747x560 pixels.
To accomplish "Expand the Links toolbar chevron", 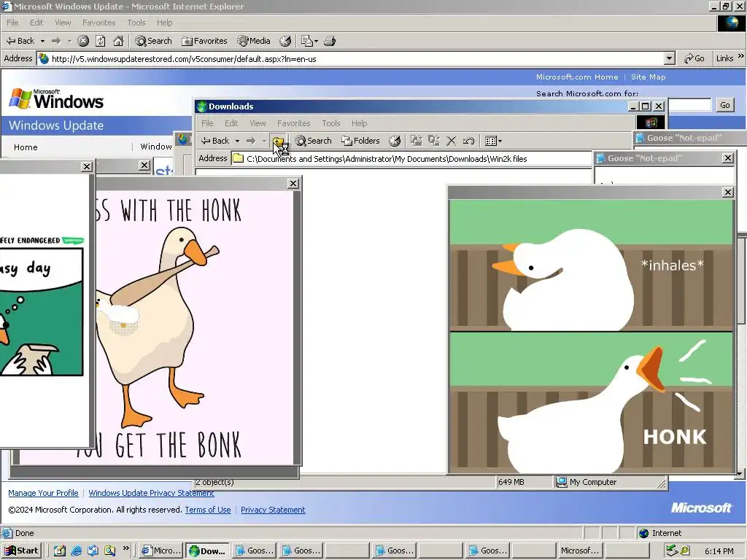I will [741, 56].
